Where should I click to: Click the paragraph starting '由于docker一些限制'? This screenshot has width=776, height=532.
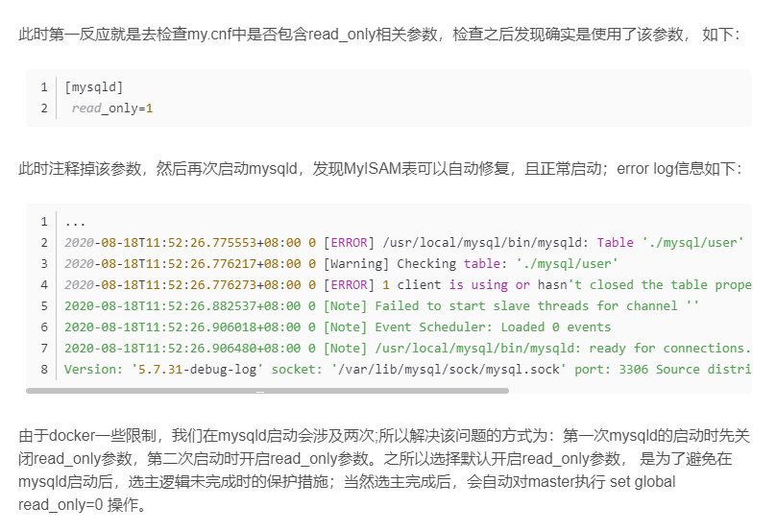click(384, 471)
